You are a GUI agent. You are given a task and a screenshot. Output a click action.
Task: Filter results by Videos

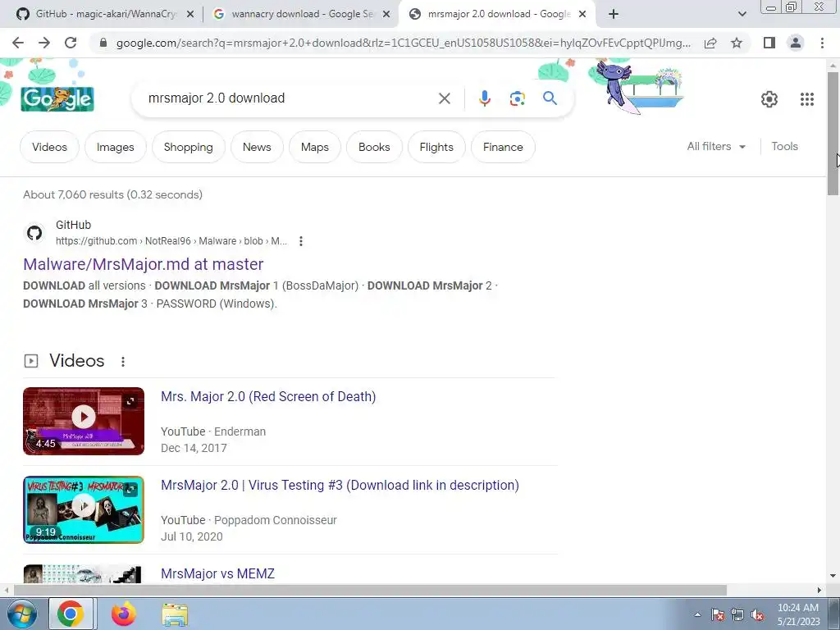point(49,147)
